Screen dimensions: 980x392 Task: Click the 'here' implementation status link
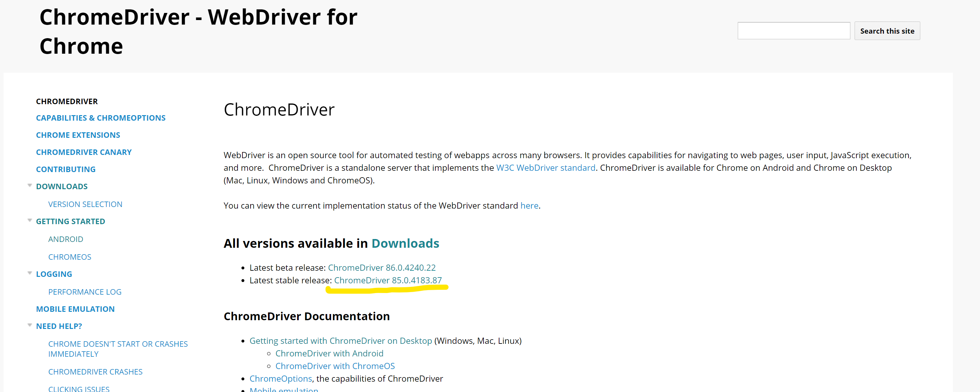point(529,206)
